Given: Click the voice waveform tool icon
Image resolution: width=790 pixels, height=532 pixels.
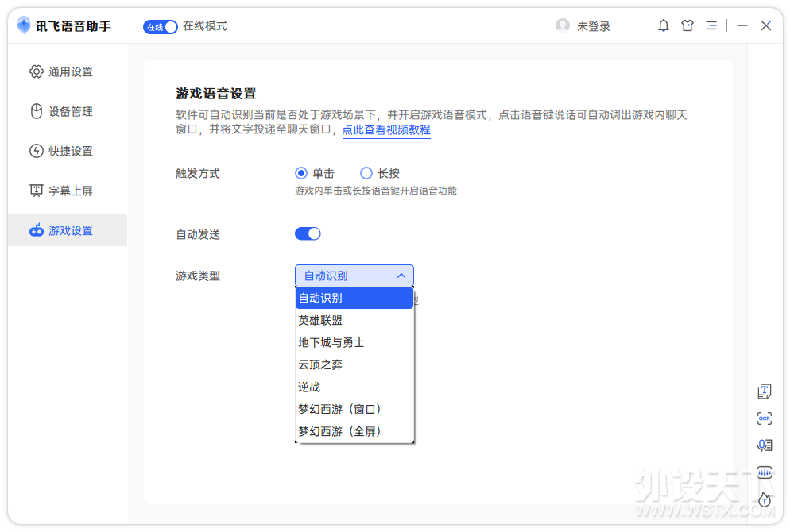Looking at the screenshot, I should [x=765, y=472].
